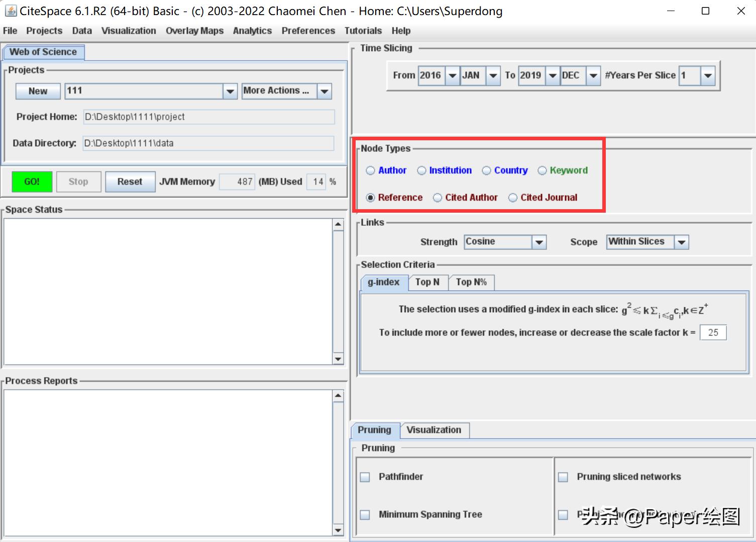
Task: Tick the Minimum Spanning Tree checkbox
Action: click(x=365, y=514)
